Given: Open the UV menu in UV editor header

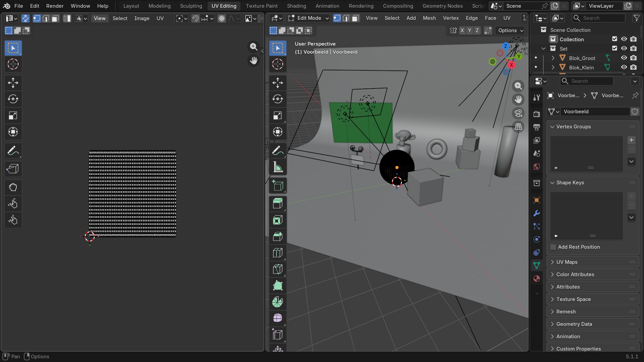Looking at the screenshot, I should (160, 18).
